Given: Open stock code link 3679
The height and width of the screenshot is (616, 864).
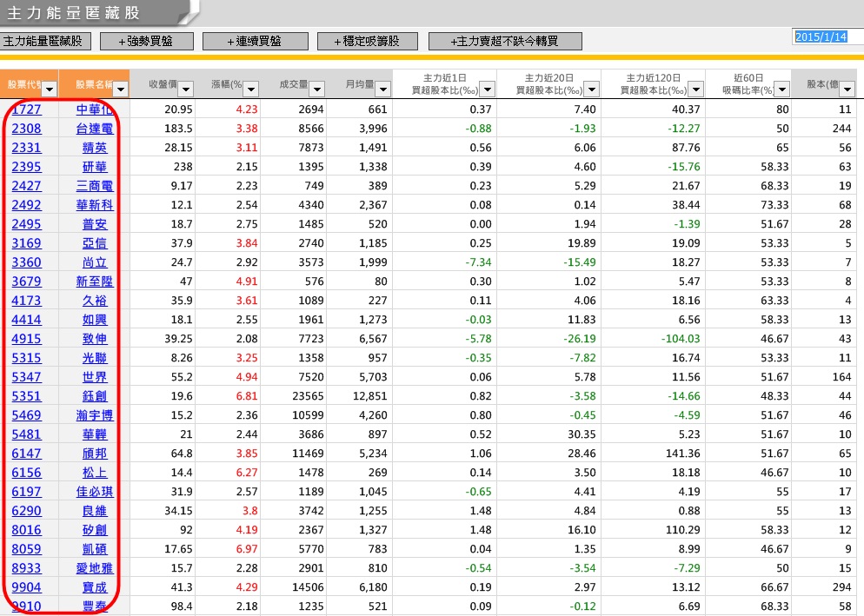Looking at the screenshot, I should click(26, 281).
